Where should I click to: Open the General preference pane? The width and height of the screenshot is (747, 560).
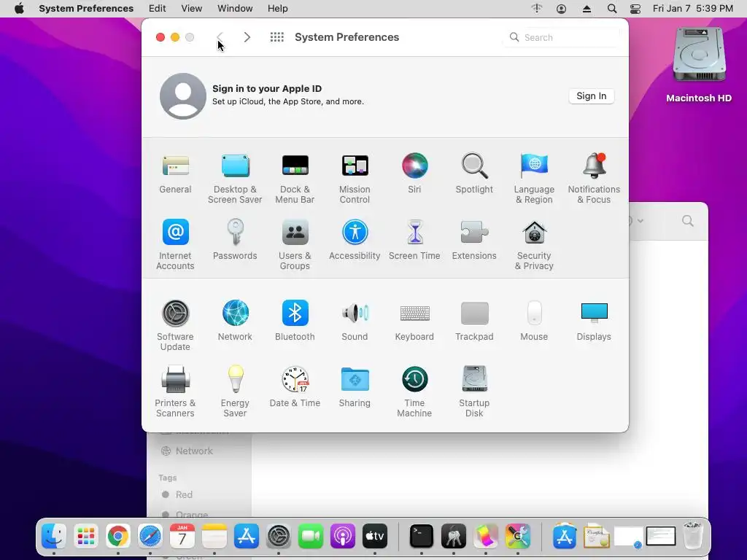click(x=175, y=174)
